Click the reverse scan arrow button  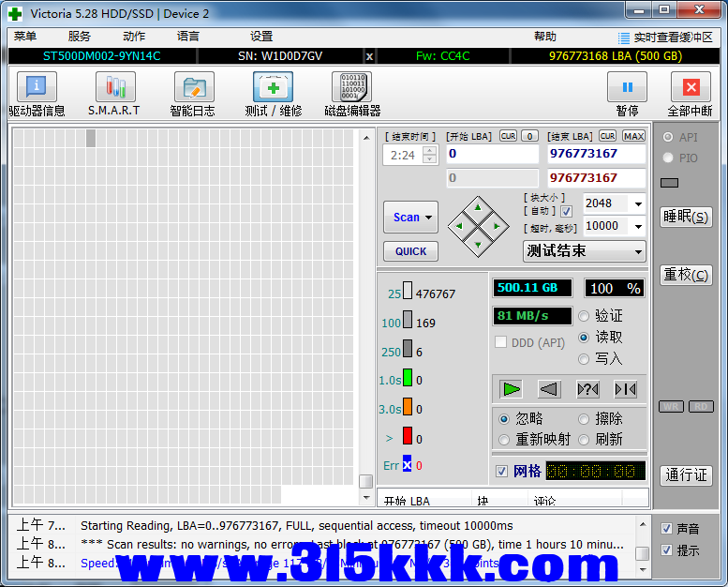point(549,389)
